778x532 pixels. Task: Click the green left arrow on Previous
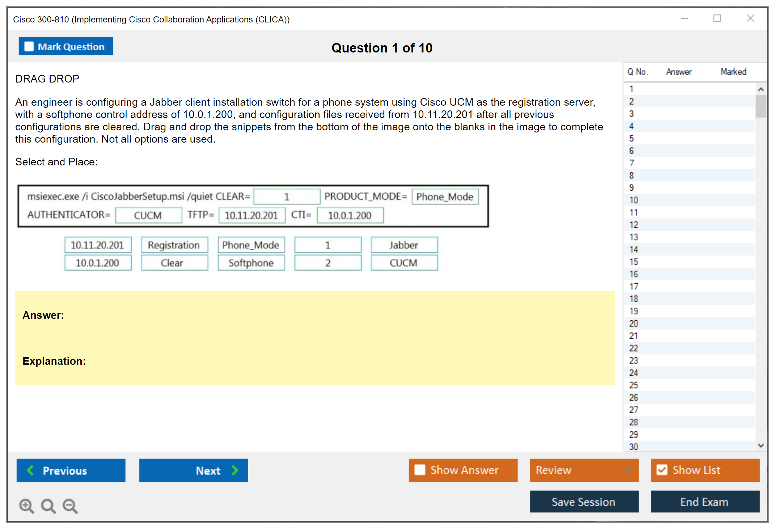[30, 470]
